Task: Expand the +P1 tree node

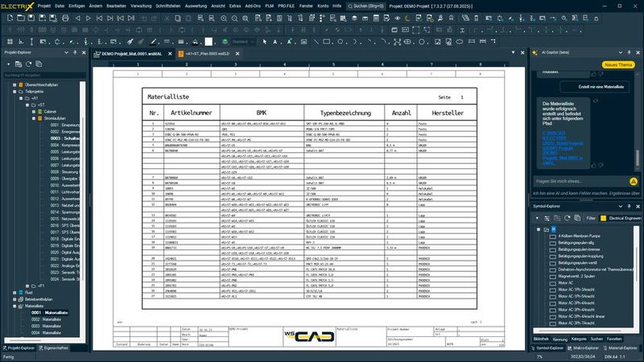Action: 27,286
